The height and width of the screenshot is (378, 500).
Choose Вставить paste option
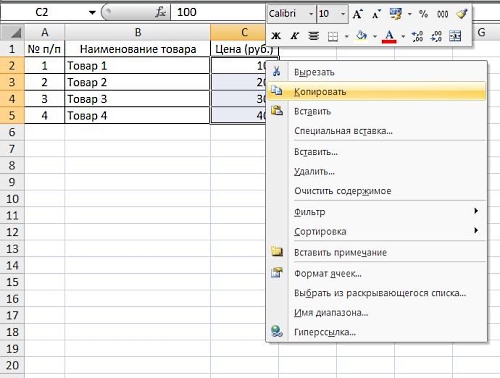[377, 111]
